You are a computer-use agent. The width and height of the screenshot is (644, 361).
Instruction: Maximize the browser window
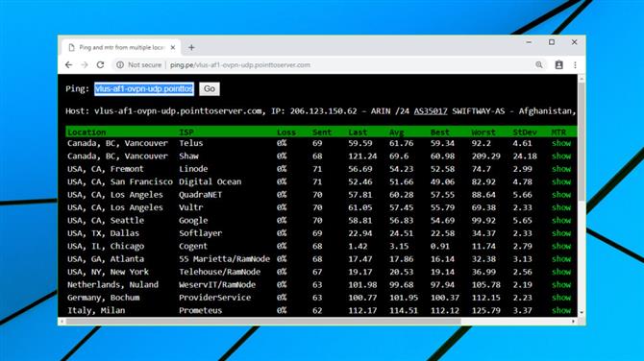[x=552, y=42]
